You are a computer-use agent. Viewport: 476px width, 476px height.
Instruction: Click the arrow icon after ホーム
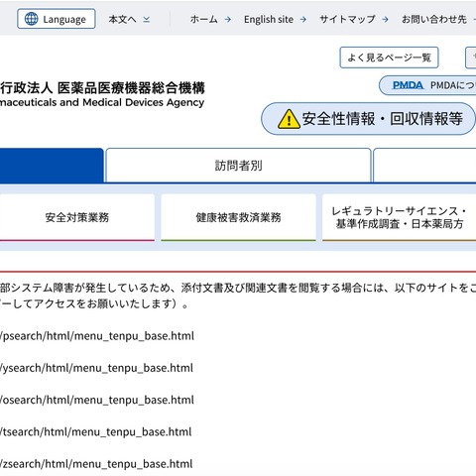click(x=228, y=20)
